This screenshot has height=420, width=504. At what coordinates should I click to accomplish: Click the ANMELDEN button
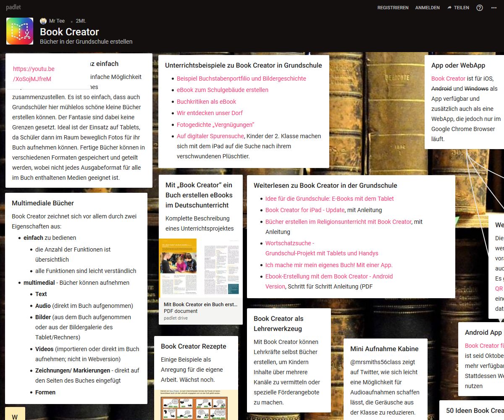point(428,8)
